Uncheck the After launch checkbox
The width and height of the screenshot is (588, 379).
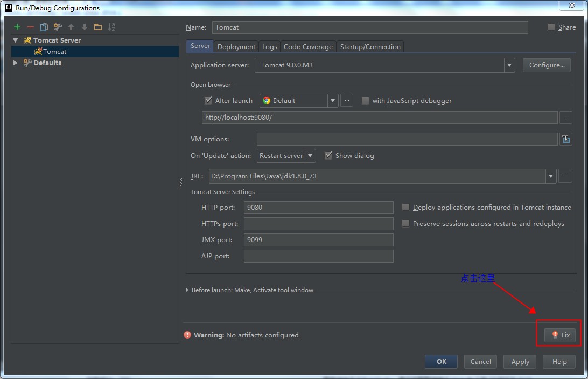(x=208, y=100)
